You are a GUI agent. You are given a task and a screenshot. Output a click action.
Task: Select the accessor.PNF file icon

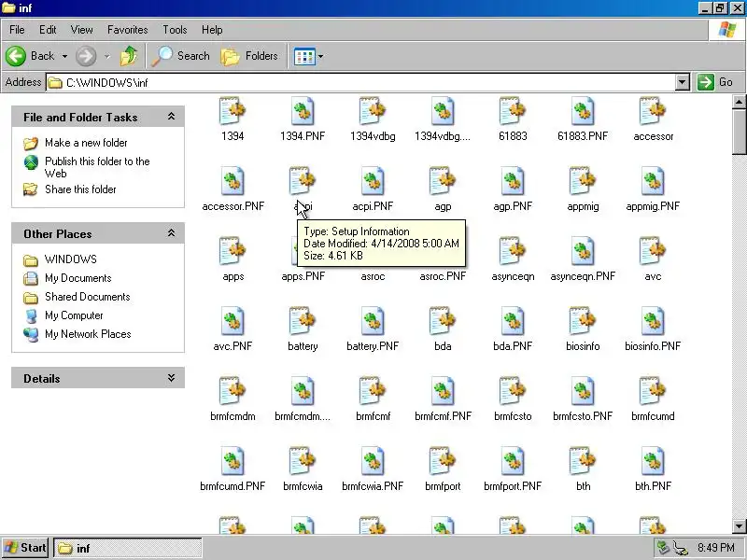[233, 181]
